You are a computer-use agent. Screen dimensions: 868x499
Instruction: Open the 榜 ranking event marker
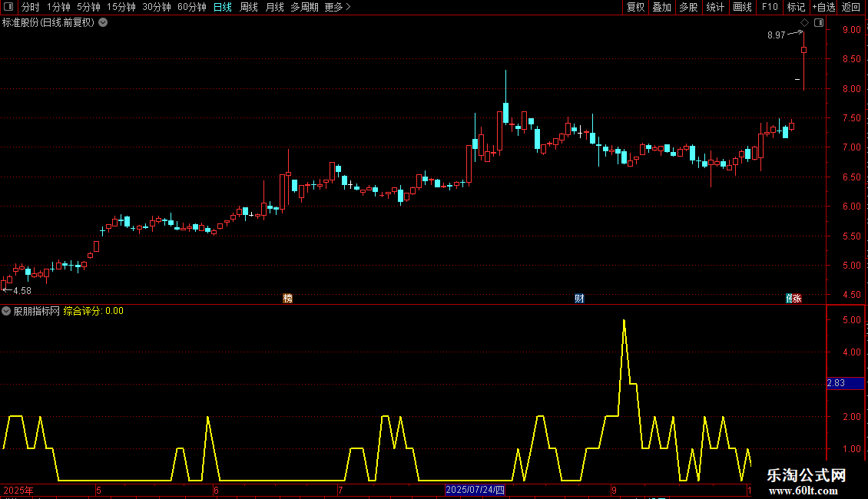pyautogui.click(x=288, y=298)
